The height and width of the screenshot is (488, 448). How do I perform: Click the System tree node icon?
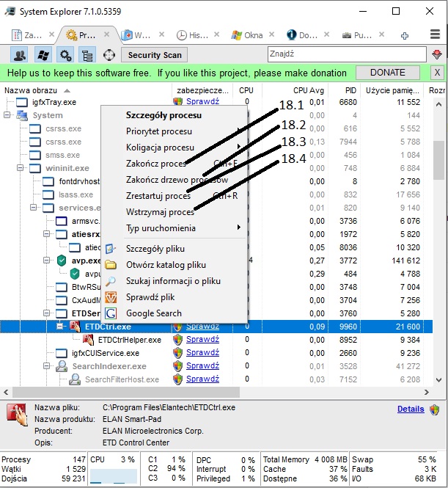click(x=22, y=115)
